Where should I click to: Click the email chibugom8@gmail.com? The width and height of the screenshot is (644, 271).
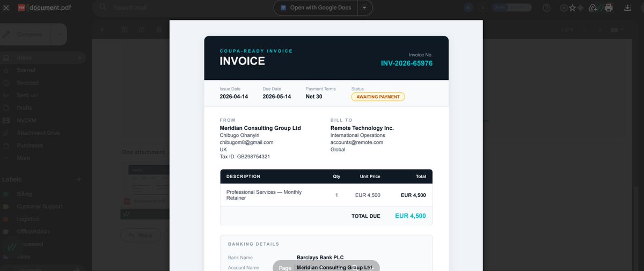246,142
